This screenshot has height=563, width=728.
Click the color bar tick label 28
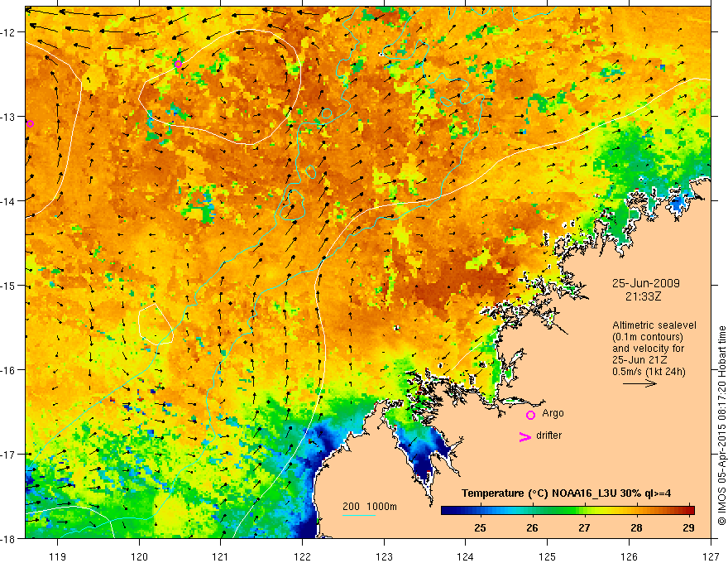coord(636,527)
